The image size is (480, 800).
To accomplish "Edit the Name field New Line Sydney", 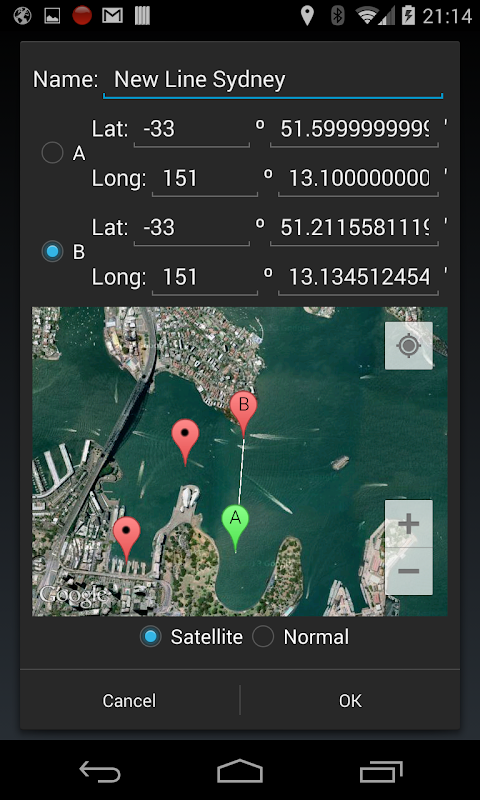I will coord(273,80).
